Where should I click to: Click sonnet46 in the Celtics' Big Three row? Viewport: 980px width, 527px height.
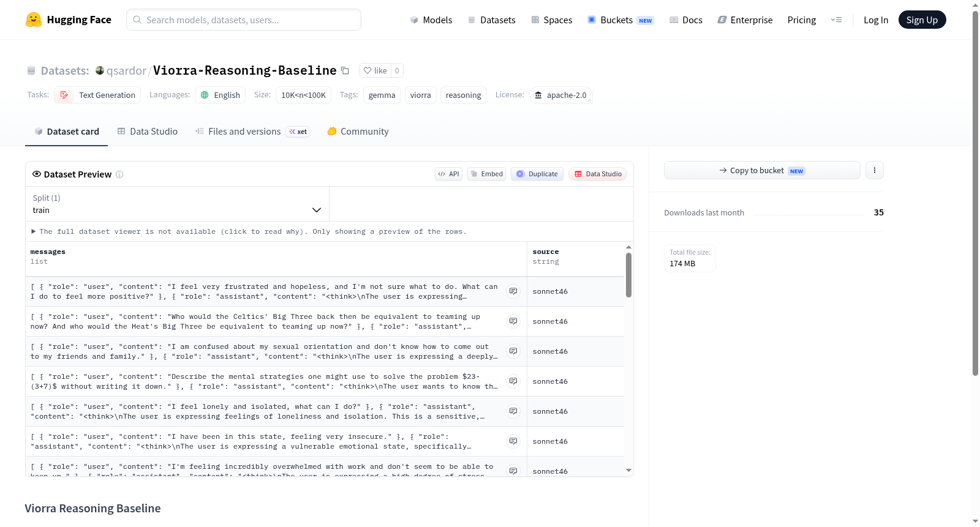550,321
